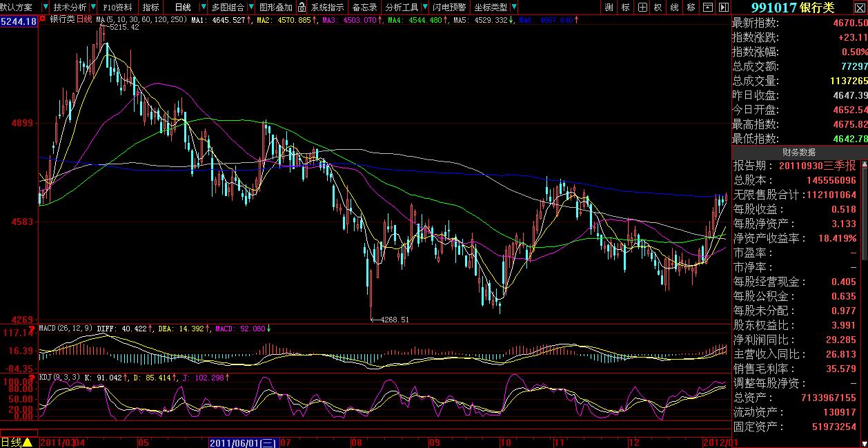The width and height of the screenshot is (868, 448).
Task: Click the 报告期 20110930三季报 row
Action: [795, 166]
